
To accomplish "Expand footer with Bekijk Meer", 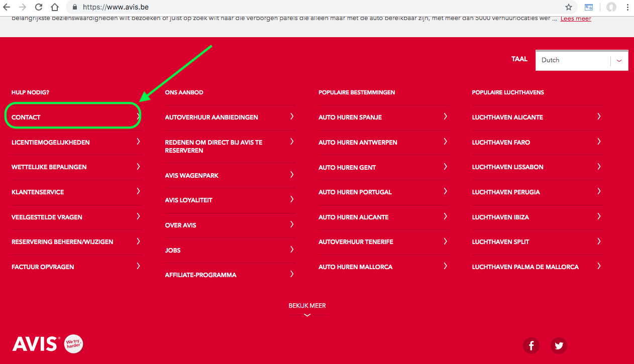I will pyautogui.click(x=307, y=309).
